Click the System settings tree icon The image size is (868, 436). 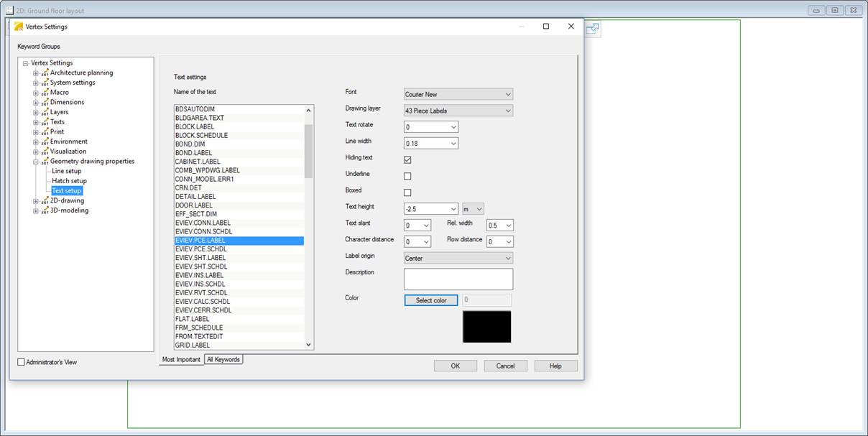(x=45, y=83)
